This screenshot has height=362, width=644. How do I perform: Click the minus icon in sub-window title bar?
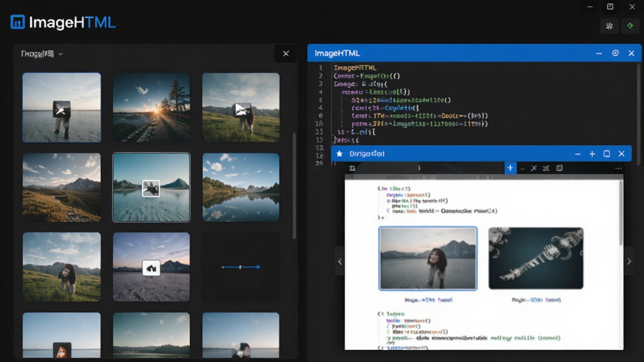pyautogui.click(x=578, y=154)
